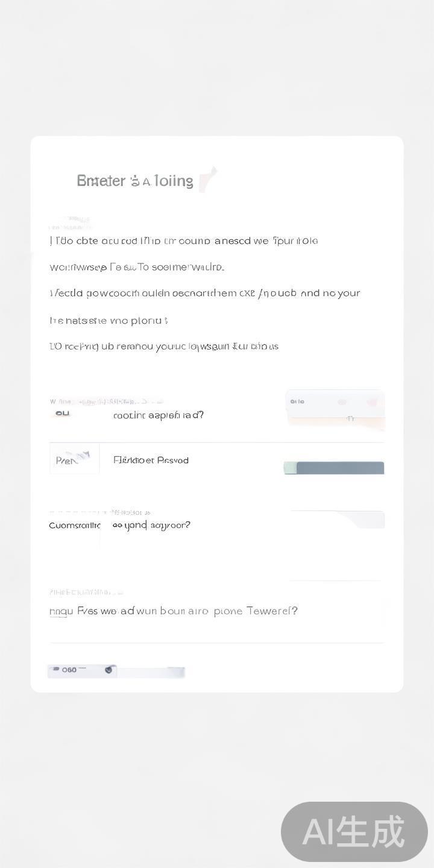Click the "AI生成" watermark badge
434x868 pixels.
tap(354, 832)
